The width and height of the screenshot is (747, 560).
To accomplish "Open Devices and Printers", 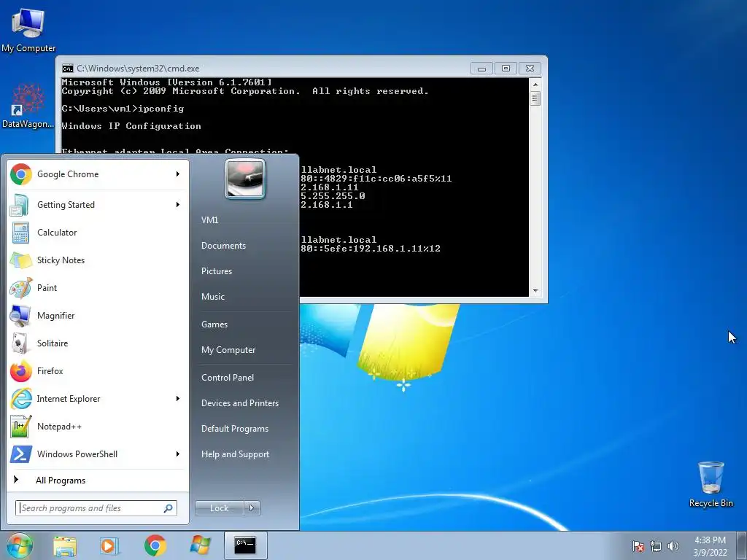I will (240, 403).
